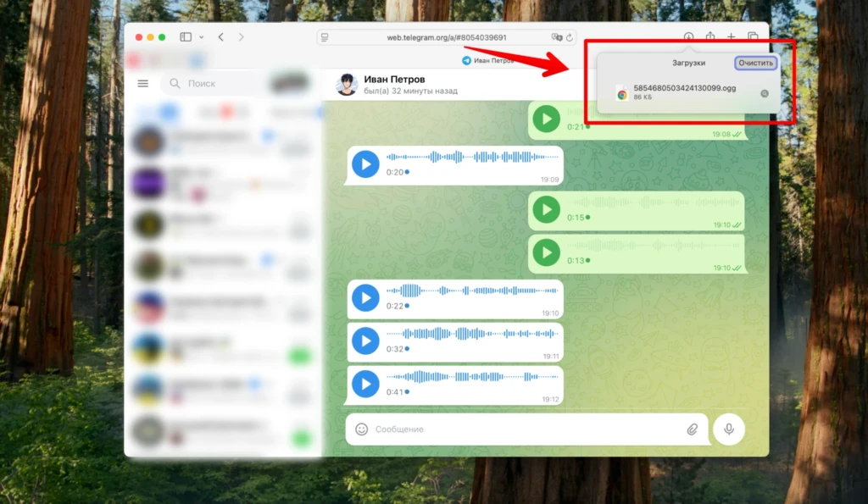Seek in the 0:32 voice waveform
Viewport: 868px width, 504px height.
point(472,334)
